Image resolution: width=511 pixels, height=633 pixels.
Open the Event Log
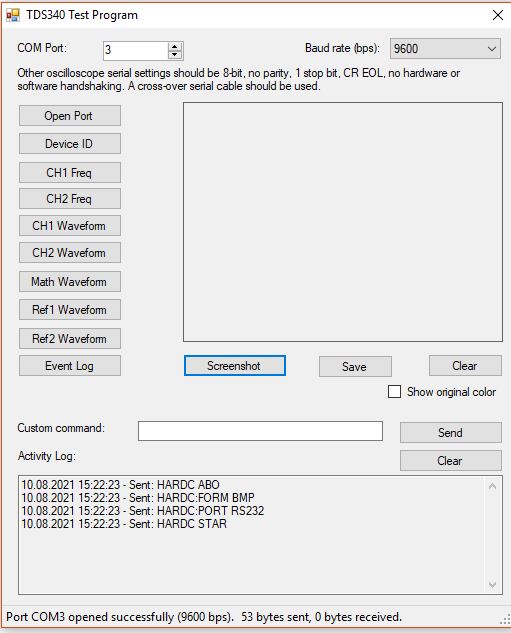69,366
